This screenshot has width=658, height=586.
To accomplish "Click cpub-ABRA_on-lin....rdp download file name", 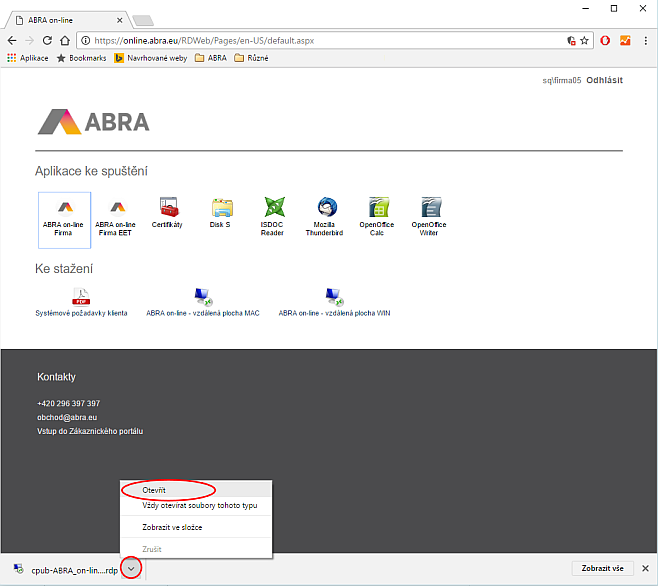I will point(75,570).
